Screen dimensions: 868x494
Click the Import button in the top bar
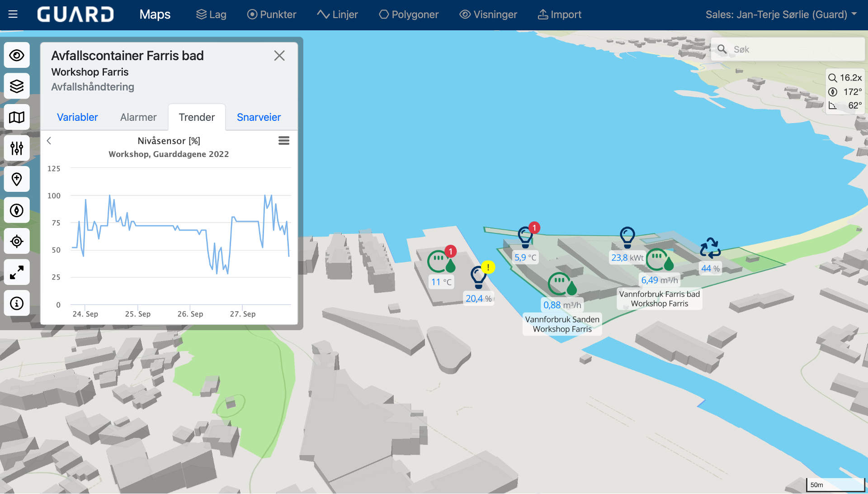(x=559, y=14)
